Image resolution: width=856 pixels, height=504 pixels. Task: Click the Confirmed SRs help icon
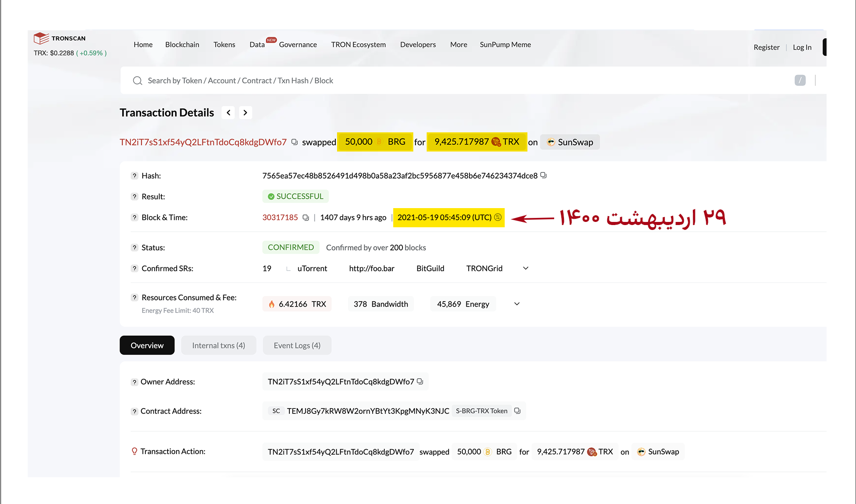pos(134,269)
